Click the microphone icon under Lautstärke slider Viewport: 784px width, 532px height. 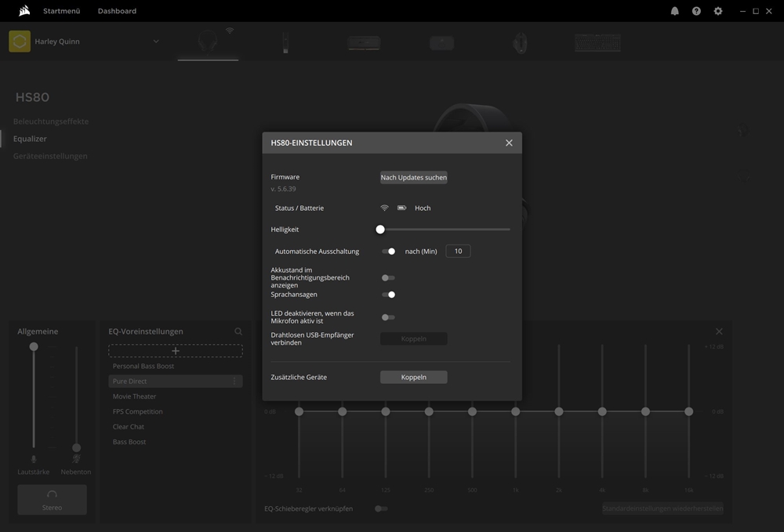34,458
